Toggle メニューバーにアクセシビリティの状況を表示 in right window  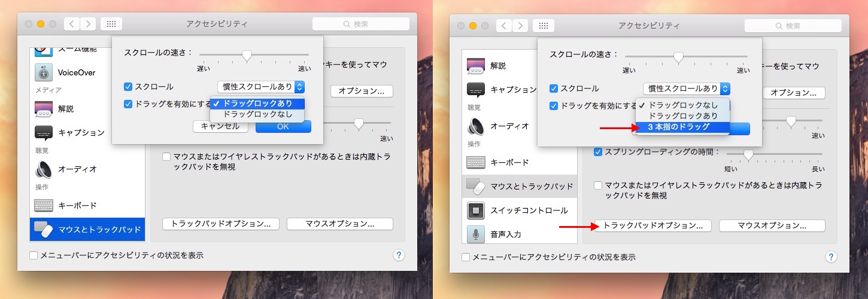point(466,257)
